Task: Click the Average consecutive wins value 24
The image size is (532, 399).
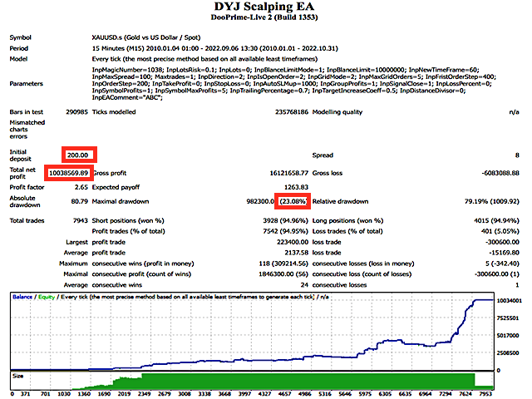Action: coord(304,285)
